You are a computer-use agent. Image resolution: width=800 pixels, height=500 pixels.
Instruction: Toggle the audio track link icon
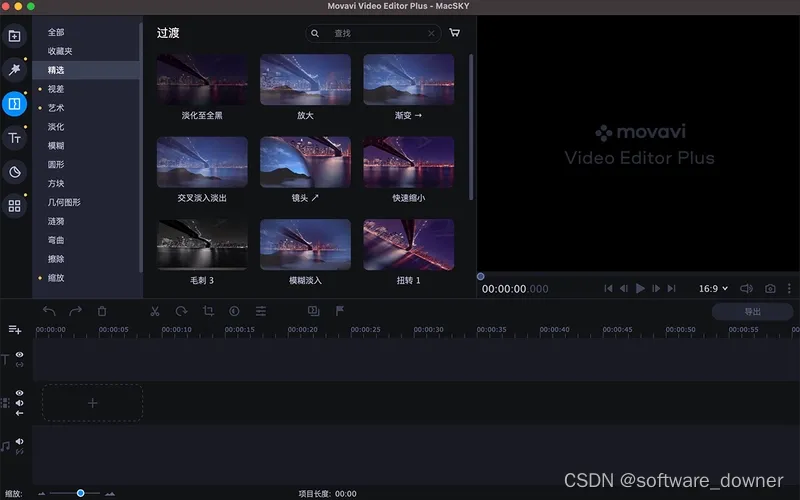pos(19,452)
